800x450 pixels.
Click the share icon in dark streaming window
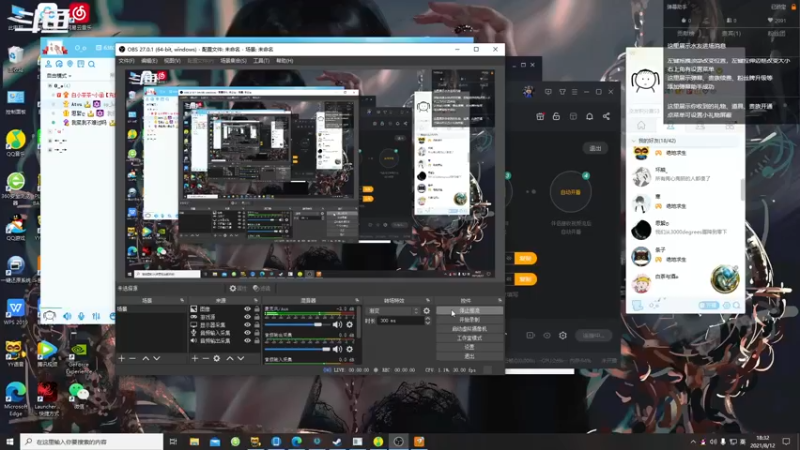tap(606, 116)
